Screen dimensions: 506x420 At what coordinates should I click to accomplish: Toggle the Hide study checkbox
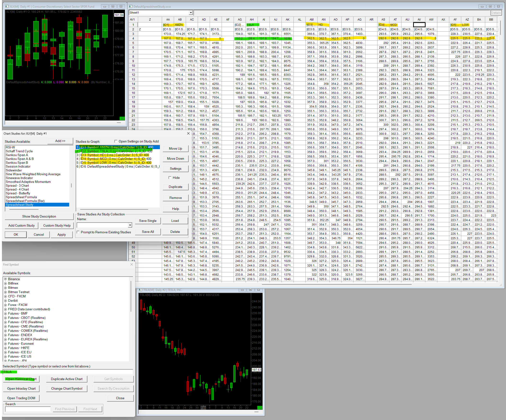click(x=170, y=178)
